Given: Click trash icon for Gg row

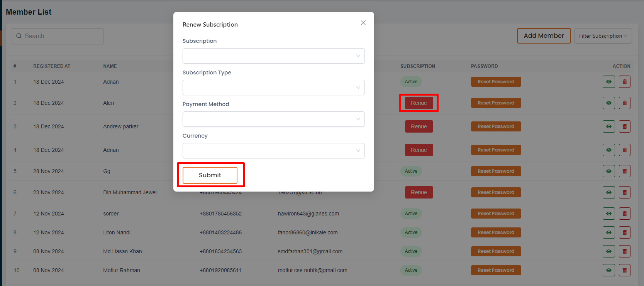Looking at the screenshot, I should [x=624, y=171].
